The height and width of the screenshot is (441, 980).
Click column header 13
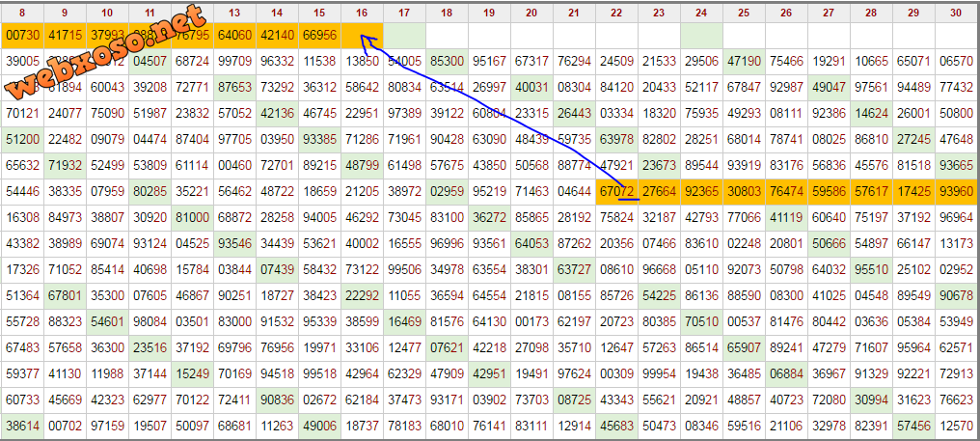(x=235, y=13)
